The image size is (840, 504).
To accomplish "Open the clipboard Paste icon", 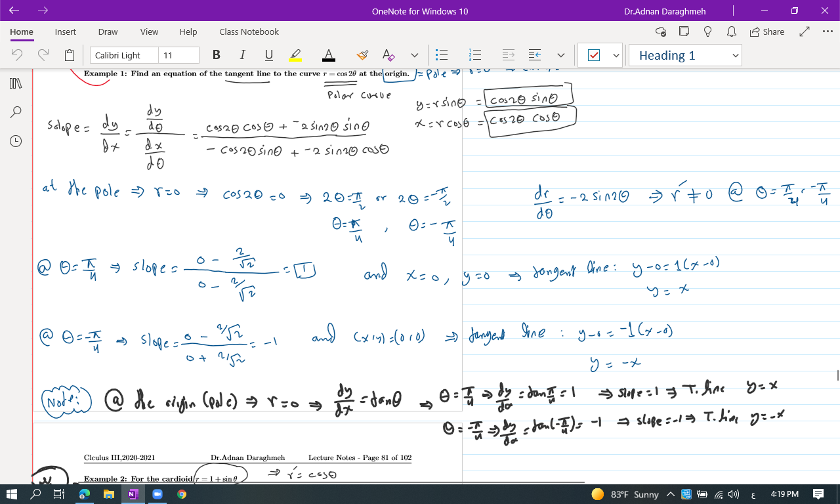I will (70, 55).
